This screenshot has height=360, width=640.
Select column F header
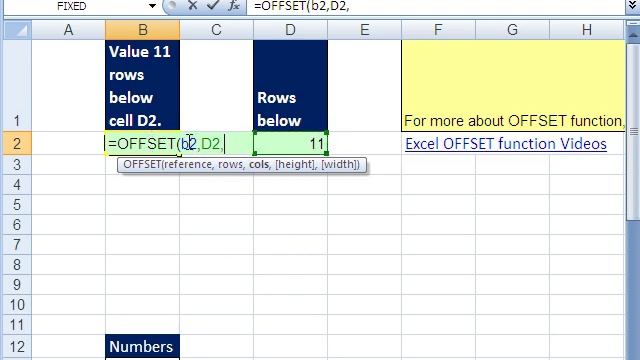438,30
